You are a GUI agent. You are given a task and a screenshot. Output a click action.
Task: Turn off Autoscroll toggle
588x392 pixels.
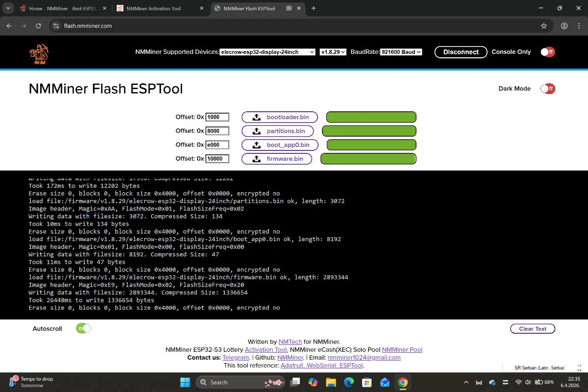pos(83,328)
